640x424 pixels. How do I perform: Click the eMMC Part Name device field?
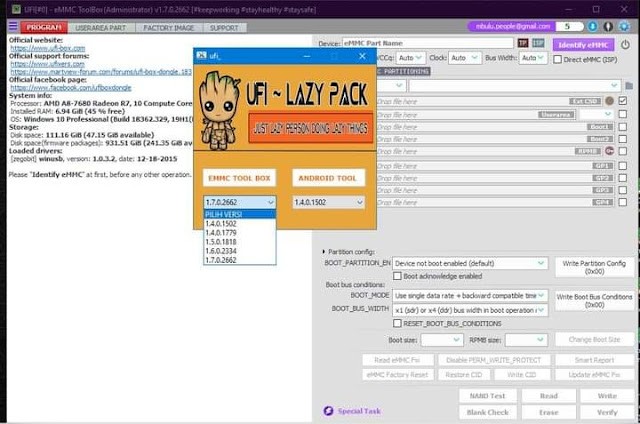coord(427,43)
